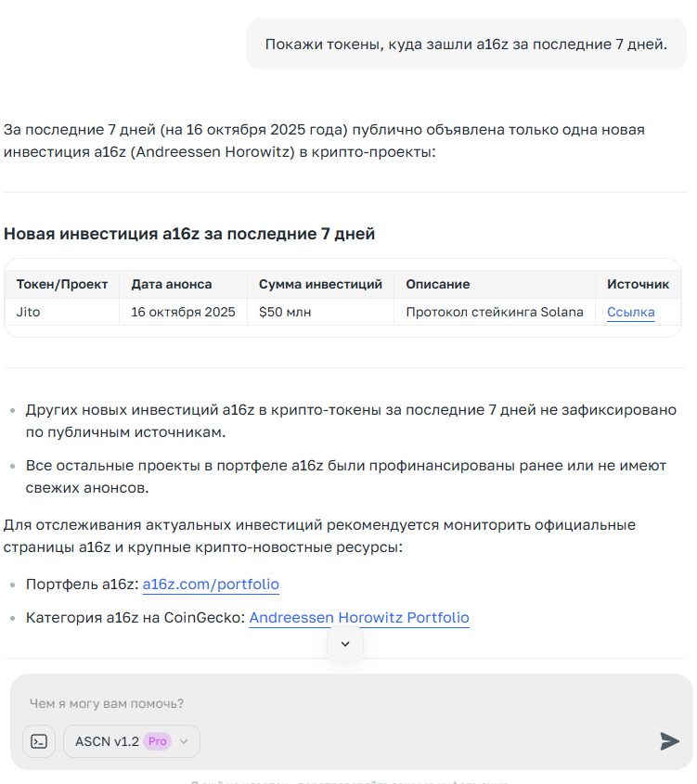The width and height of the screenshot is (697, 784).
Task: Click the purple Pro badge
Action: (158, 741)
